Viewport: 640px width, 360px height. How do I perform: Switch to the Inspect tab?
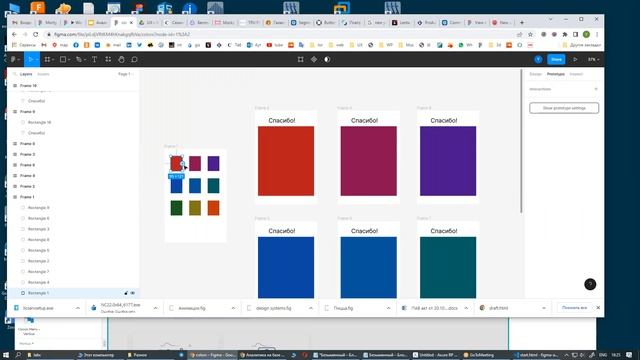(576, 74)
